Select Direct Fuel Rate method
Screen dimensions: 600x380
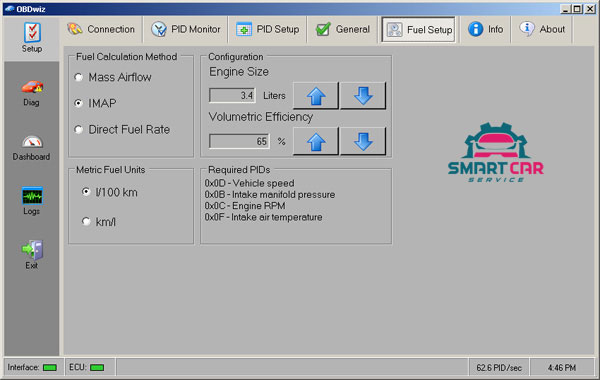[x=122, y=130]
